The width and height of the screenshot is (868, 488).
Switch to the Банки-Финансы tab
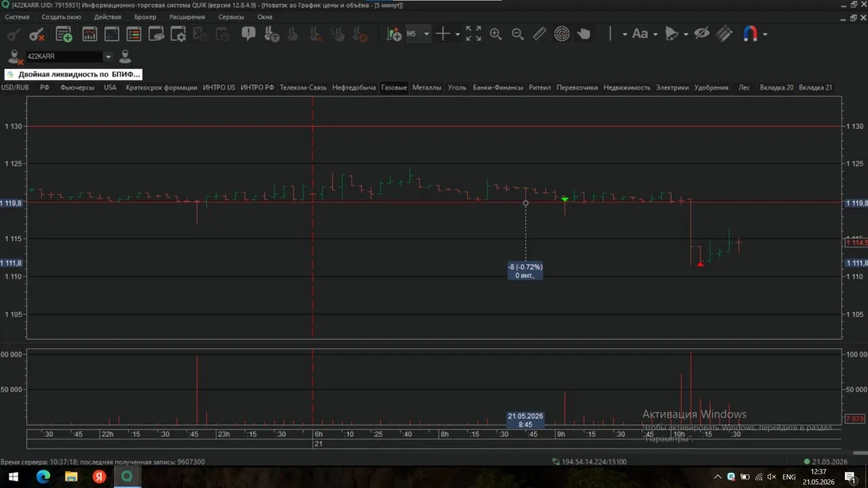(x=498, y=87)
